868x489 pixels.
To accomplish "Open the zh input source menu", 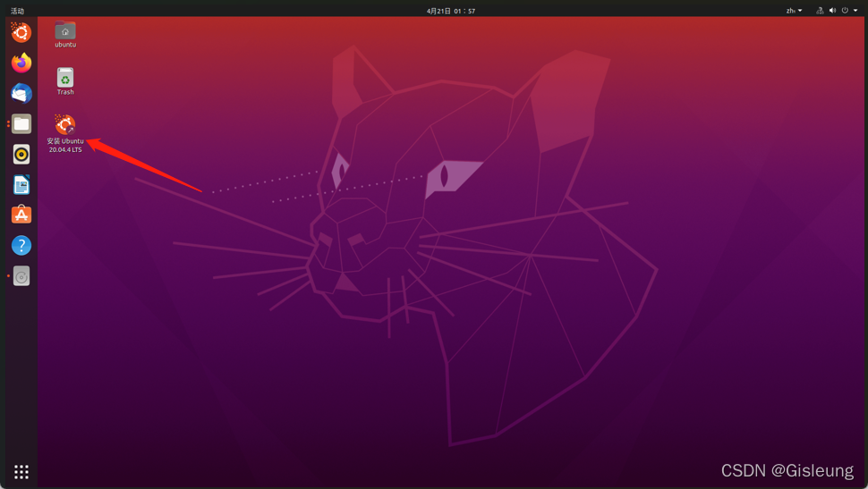I will (x=794, y=11).
